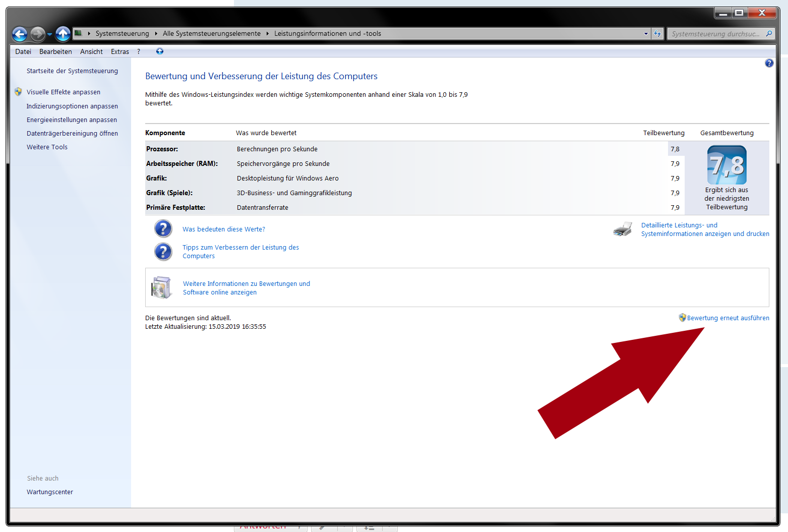The width and height of the screenshot is (788, 532).
Task: Go back with the blue Back arrow
Action: point(20,34)
